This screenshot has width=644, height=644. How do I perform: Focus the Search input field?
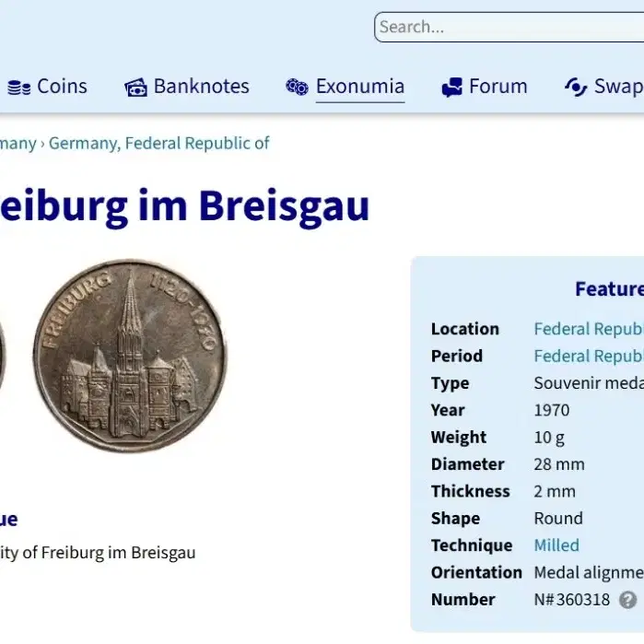(x=509, y=27)
